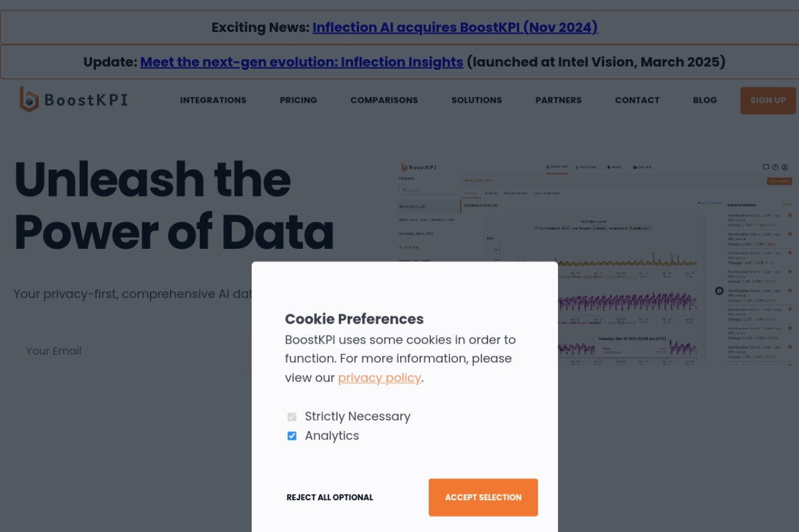Navigate to the Blog
Image resolution: width=799 pixels, height=532 pixels.
(705, 100)
